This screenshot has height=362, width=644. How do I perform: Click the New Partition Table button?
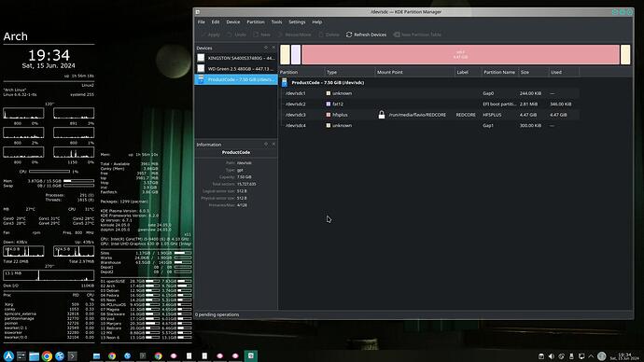click(x=417, y=35)
